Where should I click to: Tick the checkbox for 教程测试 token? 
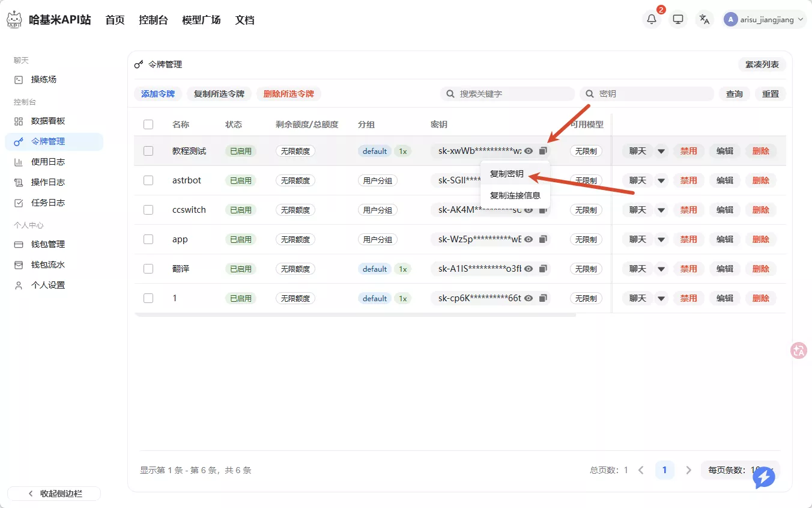[148, 151]
